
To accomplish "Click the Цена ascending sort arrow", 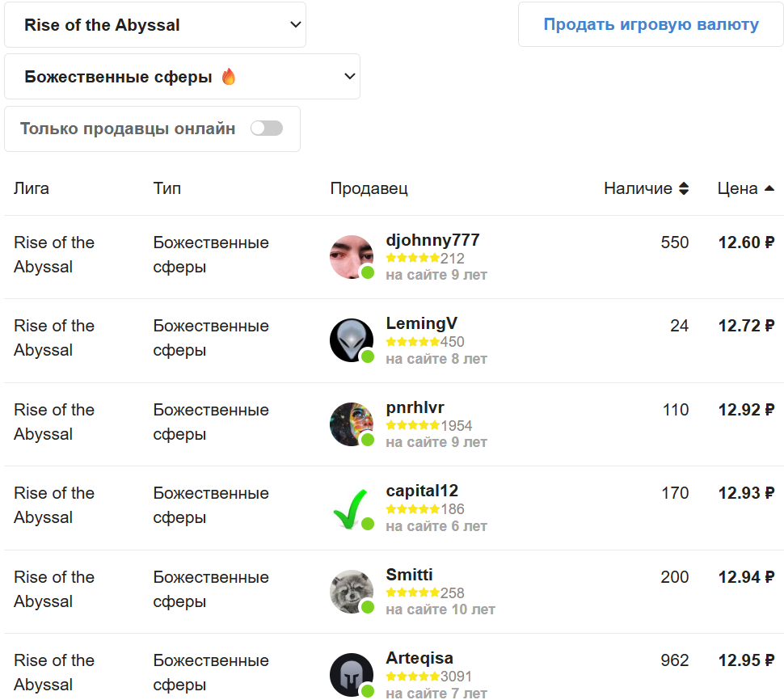I will click(x=769, y=188).
